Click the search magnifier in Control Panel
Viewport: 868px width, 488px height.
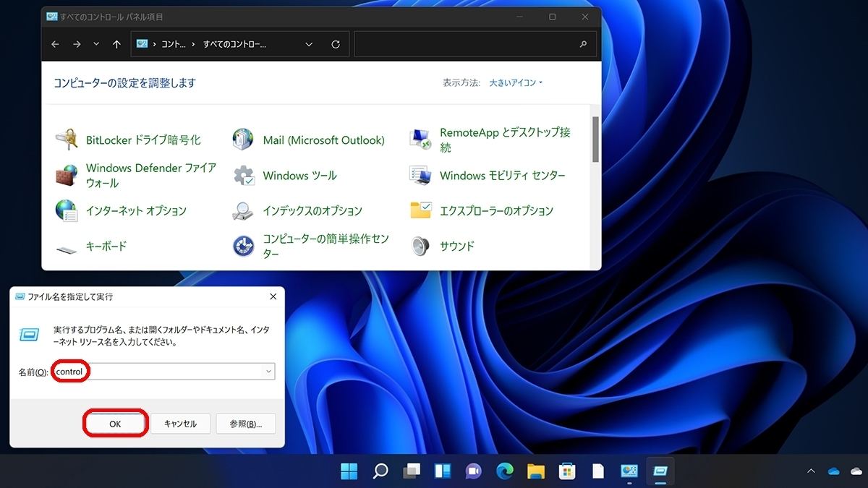pyautogui.click(x=583, y=44)
